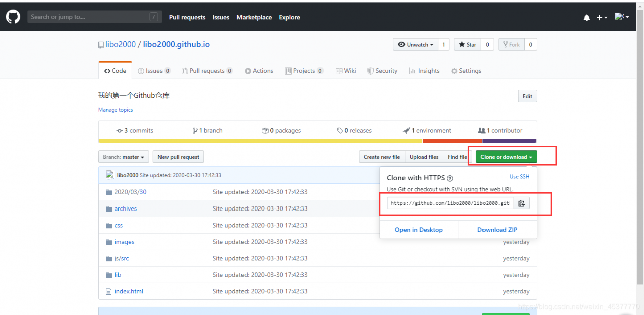Click Upload files button

tap(424, 157)
